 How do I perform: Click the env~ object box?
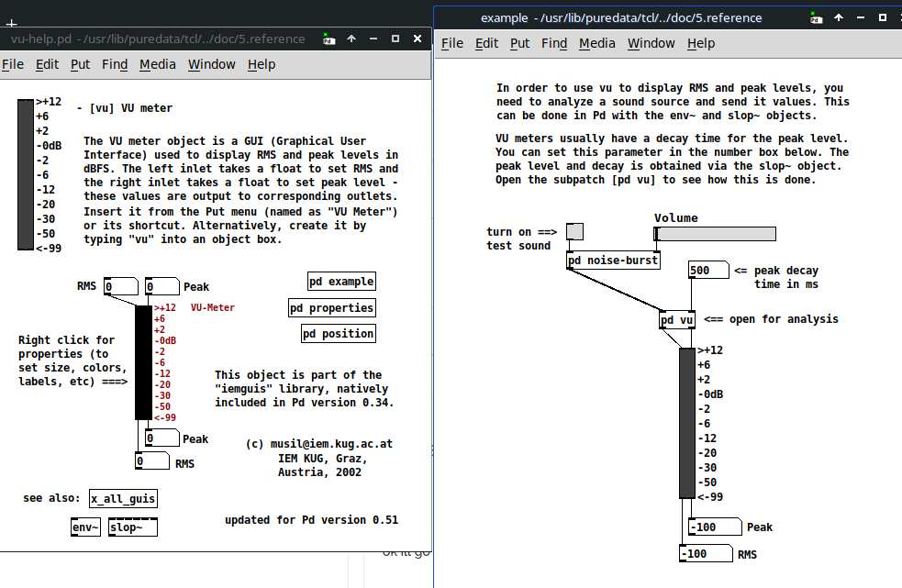85,527
